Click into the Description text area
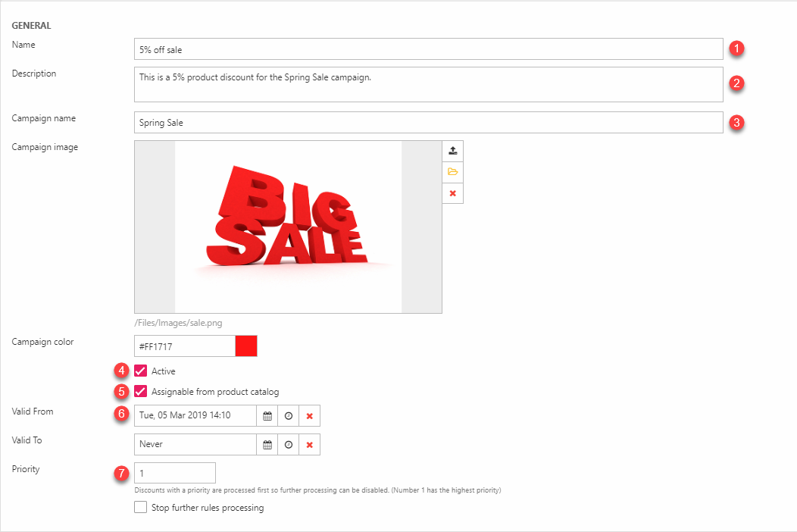 (x=428, y=84)
